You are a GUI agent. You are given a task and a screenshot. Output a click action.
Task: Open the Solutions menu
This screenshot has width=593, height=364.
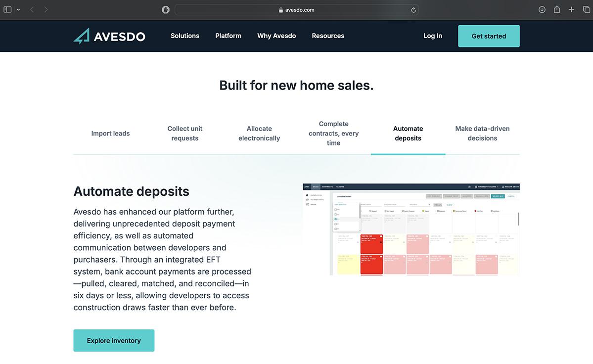tap(185, 36)
